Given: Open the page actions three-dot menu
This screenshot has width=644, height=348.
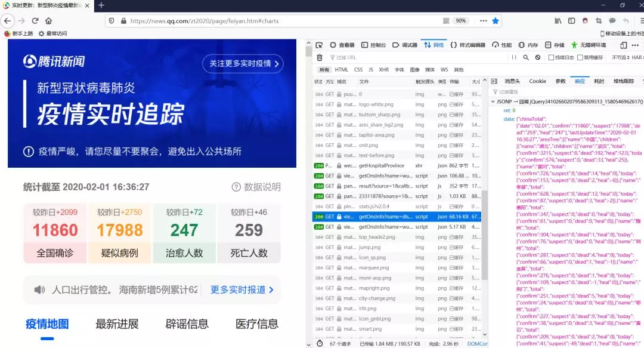Looking at the screenshot, I should coord(484,20).
